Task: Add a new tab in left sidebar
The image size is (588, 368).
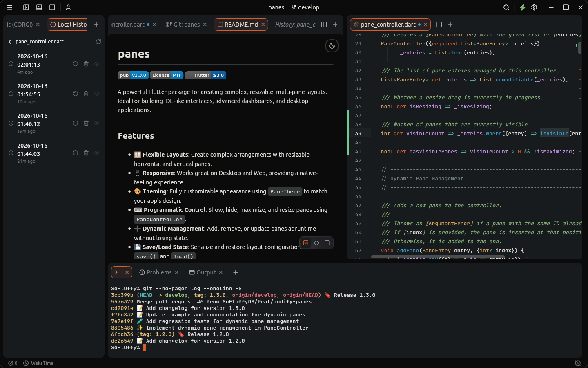Action: (x=96, y=25)
